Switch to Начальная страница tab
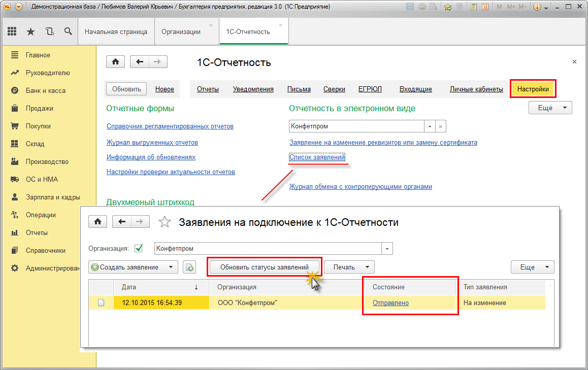The image size is (588, 370). point(116,32)
